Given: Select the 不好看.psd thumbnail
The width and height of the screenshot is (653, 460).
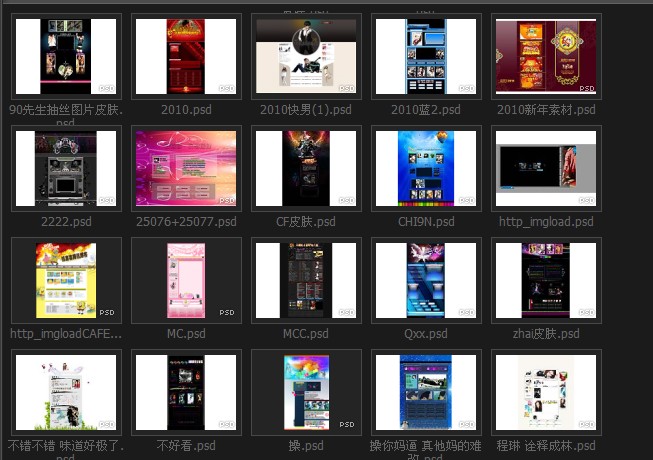Looking at the screenshot, I should click(186, 392).
